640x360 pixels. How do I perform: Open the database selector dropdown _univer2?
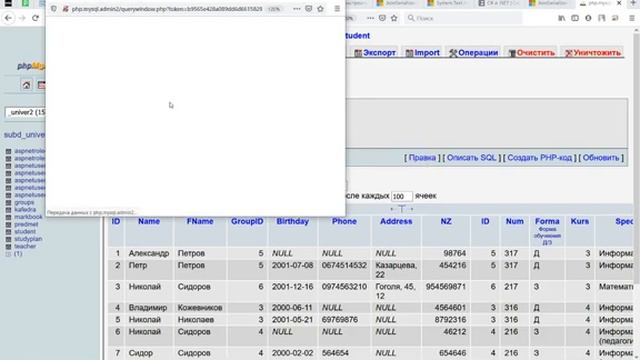click(x=25, y=112)
